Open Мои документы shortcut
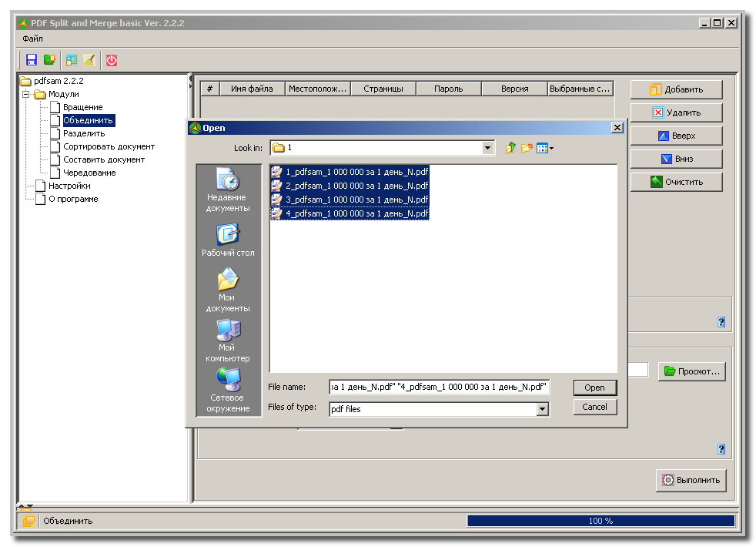 (228, 290)
